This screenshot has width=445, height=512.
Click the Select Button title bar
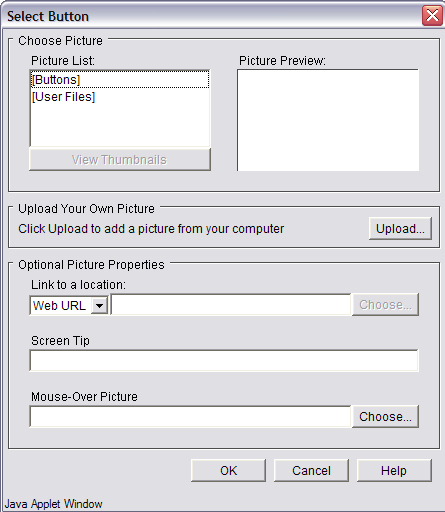(x=213, y=16)
